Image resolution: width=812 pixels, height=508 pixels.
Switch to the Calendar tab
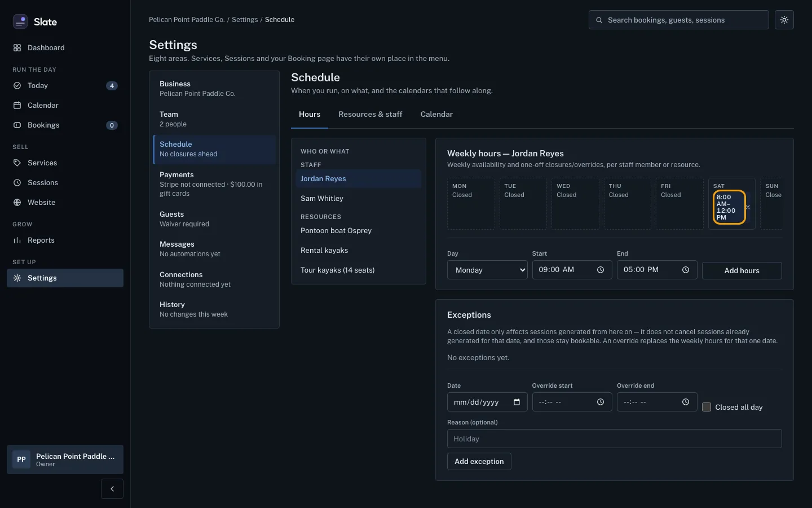436,115
